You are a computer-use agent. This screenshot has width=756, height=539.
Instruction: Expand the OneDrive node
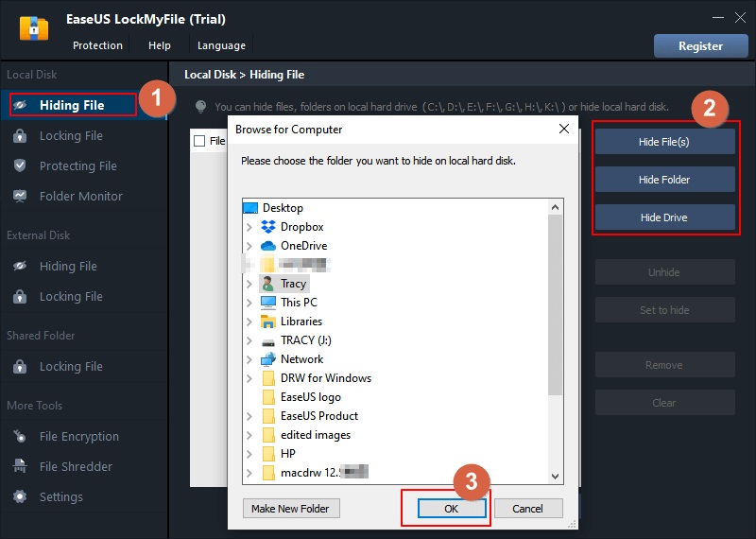point(249,246)
